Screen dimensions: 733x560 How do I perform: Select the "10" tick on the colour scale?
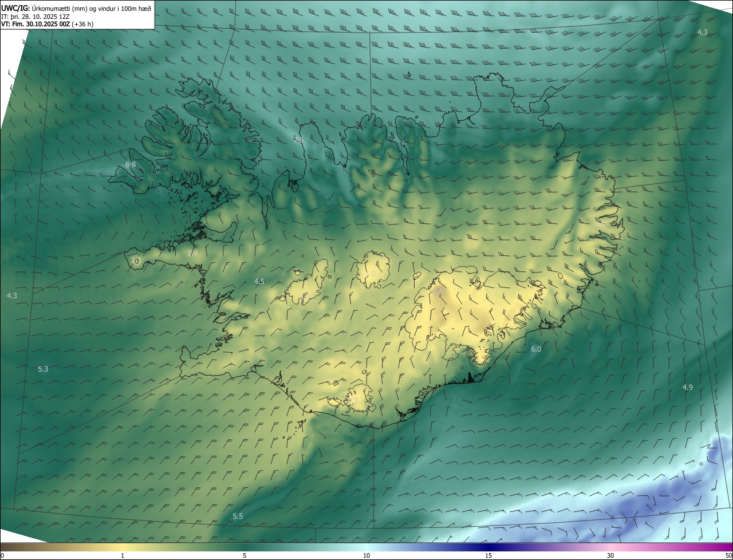[x=366, y=555]
